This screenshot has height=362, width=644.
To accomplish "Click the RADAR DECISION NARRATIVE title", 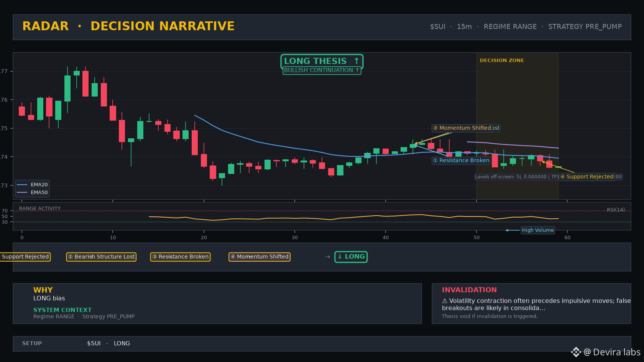I will [128, 26].
